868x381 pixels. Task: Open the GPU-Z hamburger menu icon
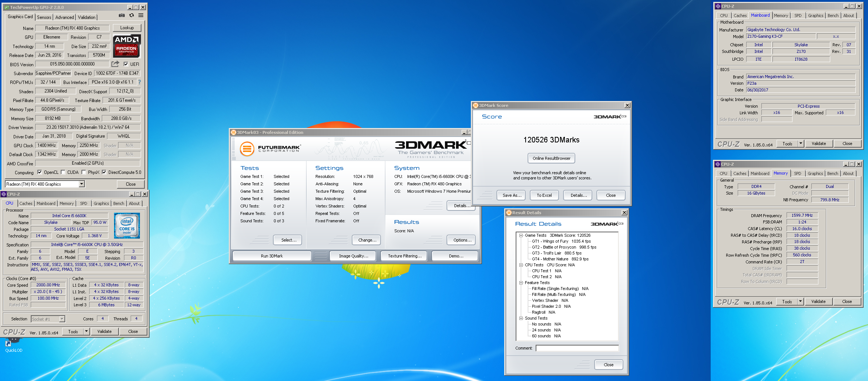(x=141, y=16)
